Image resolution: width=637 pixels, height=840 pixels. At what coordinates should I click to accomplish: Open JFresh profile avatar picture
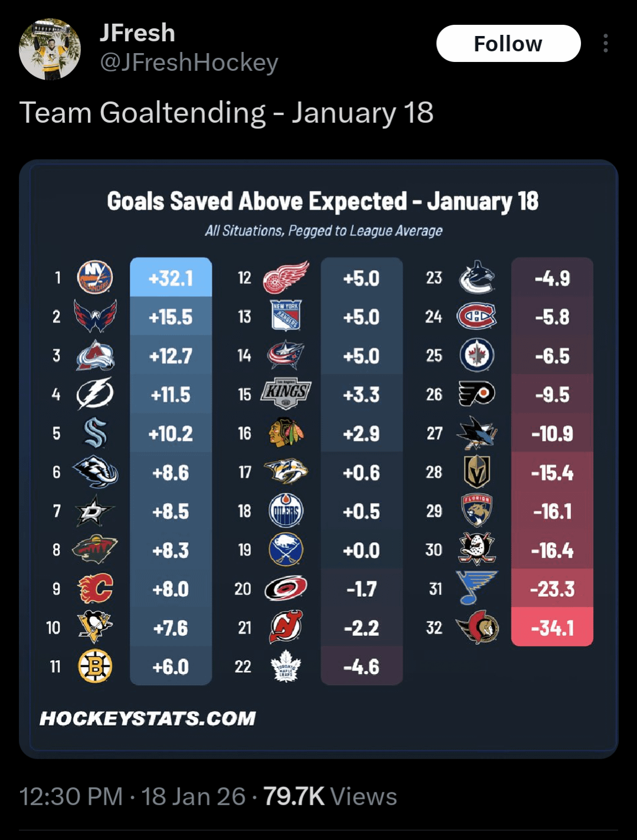(50, 49)
